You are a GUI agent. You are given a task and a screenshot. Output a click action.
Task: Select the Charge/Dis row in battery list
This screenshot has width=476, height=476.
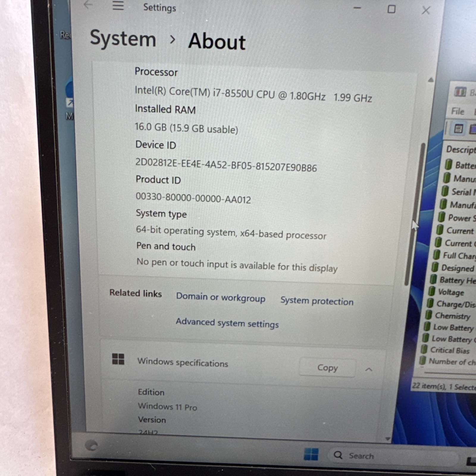tap(451, 304)
